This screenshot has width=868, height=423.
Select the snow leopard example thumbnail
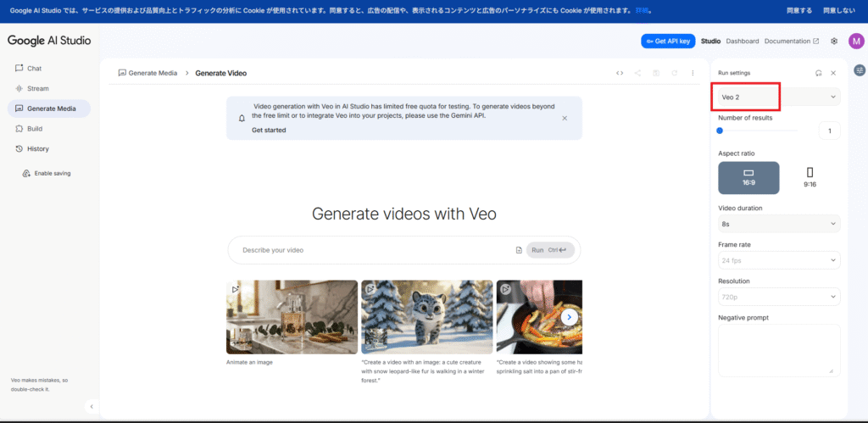pyautogui.click(x=427, y=317)
